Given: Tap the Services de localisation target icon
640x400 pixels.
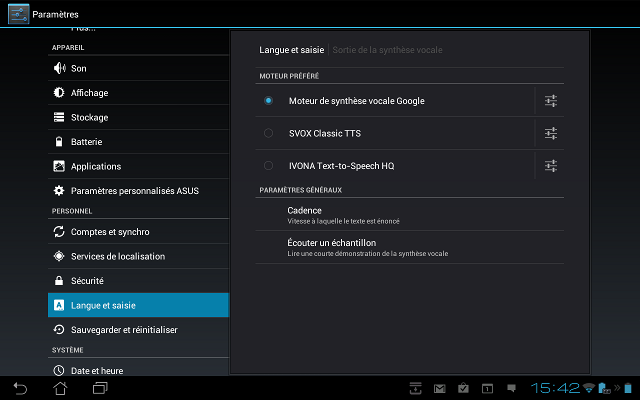Looking at the screenshot, I should (x=59, y=256).
